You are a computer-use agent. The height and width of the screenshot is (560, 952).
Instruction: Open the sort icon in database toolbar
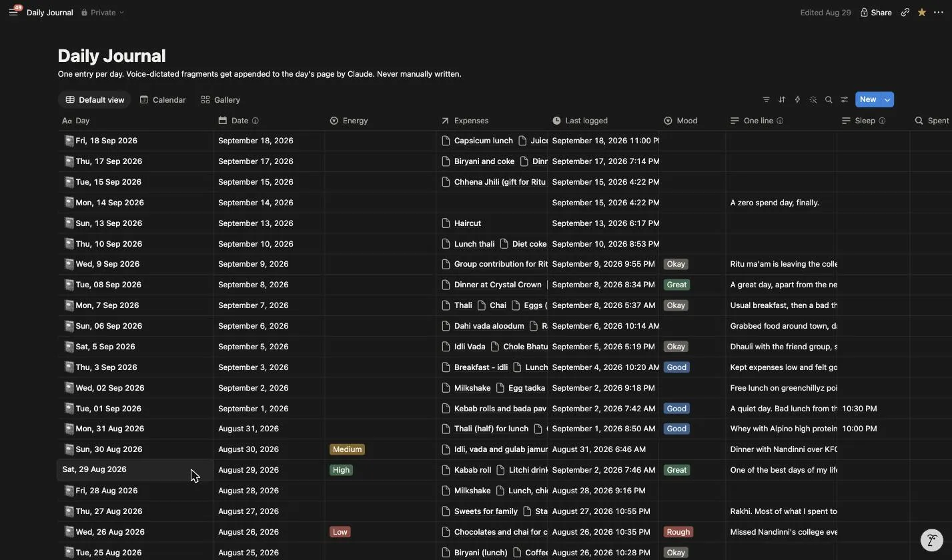click(782, 99)
